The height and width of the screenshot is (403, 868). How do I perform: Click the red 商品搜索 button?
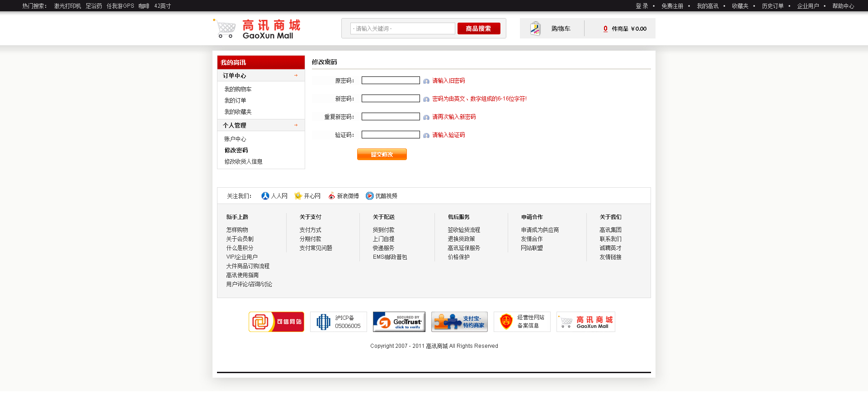(x=478, y=28)
